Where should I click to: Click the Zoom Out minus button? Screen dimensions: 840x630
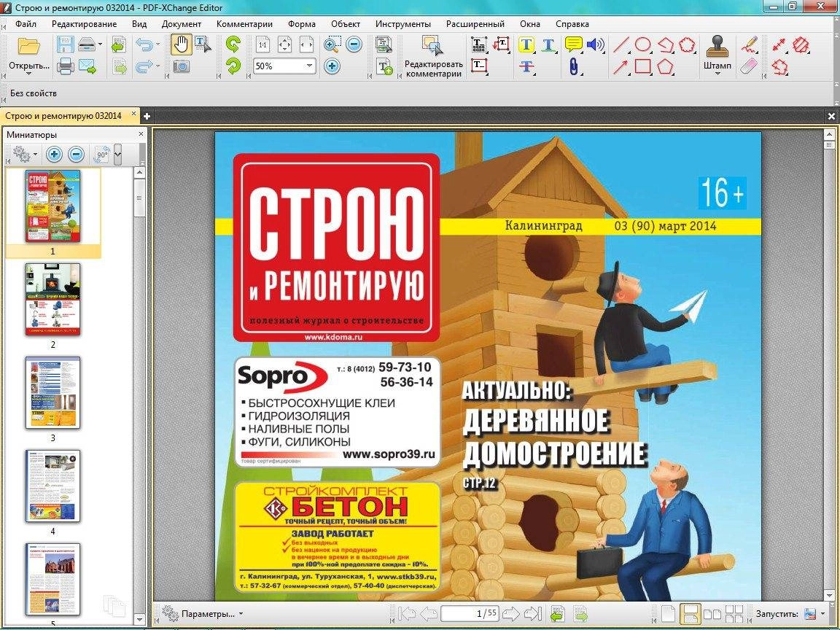pos(354,44)
